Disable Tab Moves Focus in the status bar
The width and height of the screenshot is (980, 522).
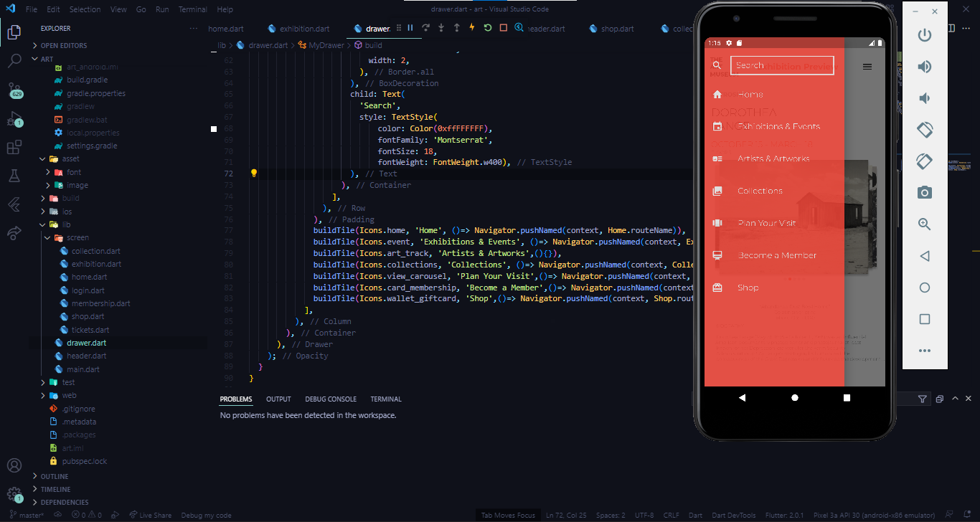click(x=508, y=515)
